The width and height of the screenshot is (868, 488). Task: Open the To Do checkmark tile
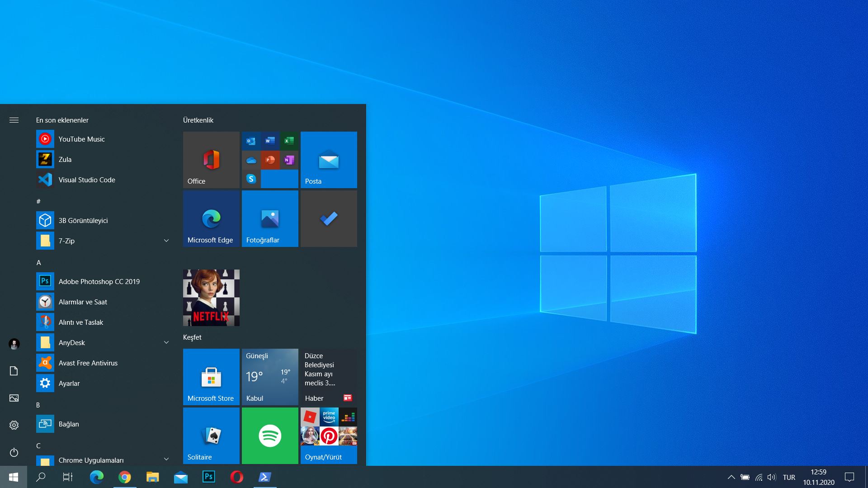pos(329,218)
